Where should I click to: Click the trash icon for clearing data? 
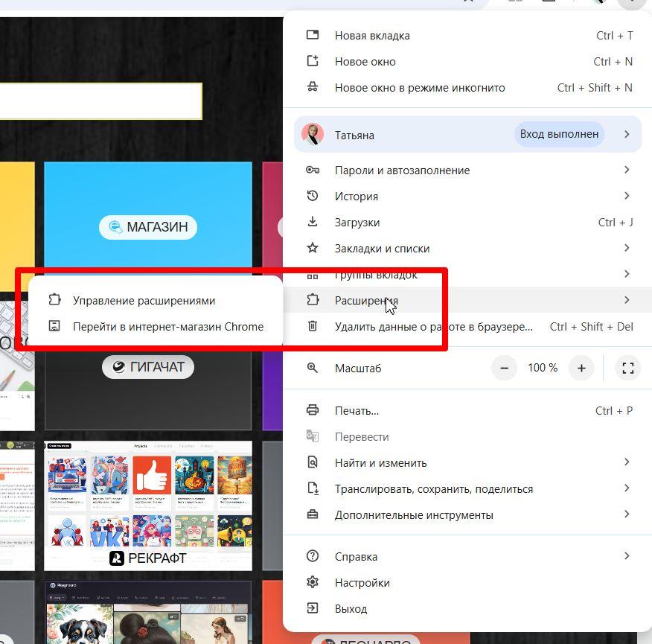coord(313,326)
